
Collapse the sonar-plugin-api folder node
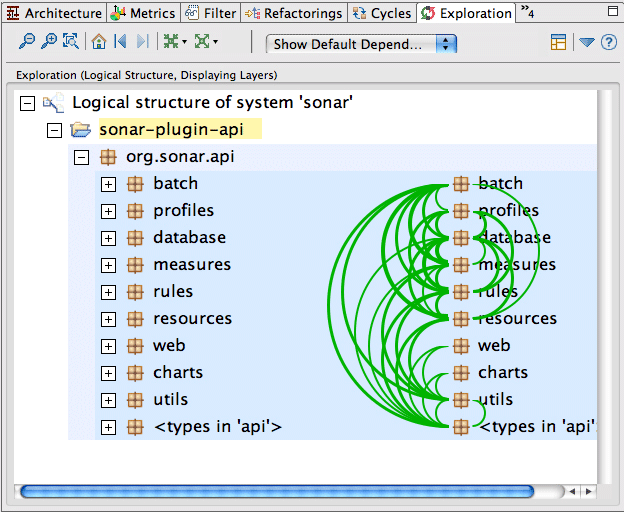(x=54, y=130)
